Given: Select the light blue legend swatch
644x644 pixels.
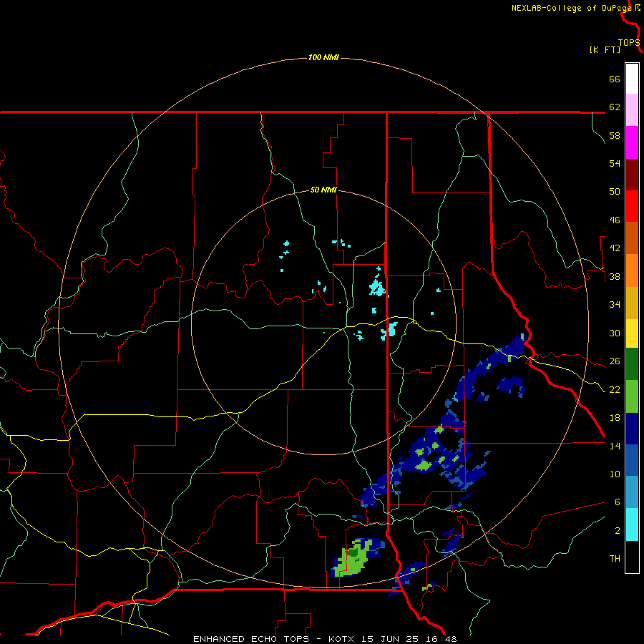Looking at the screenshot, I should coord(632,492).
